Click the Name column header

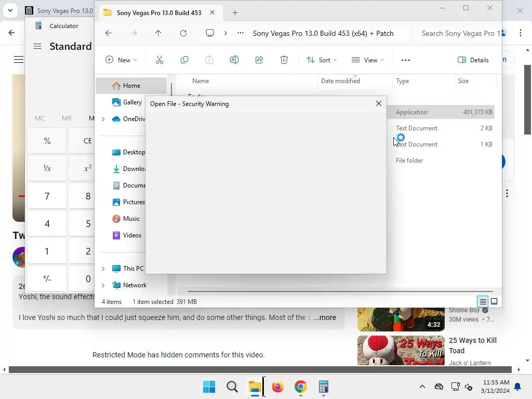click(x=201, y=81)
